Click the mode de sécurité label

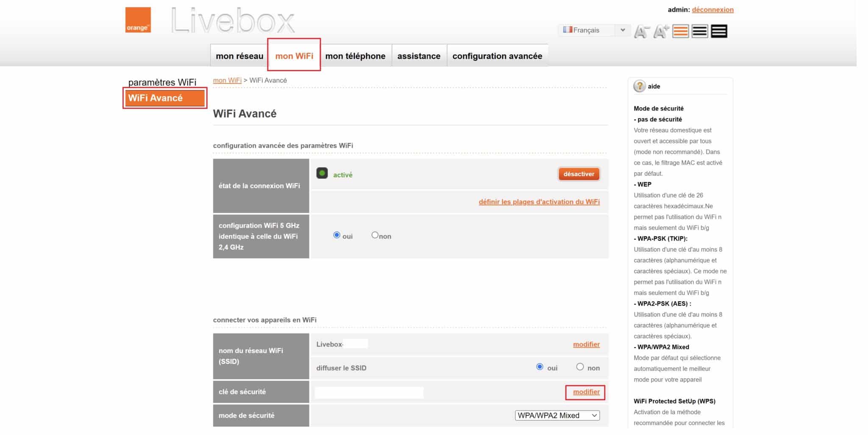(x=247, y=416)
